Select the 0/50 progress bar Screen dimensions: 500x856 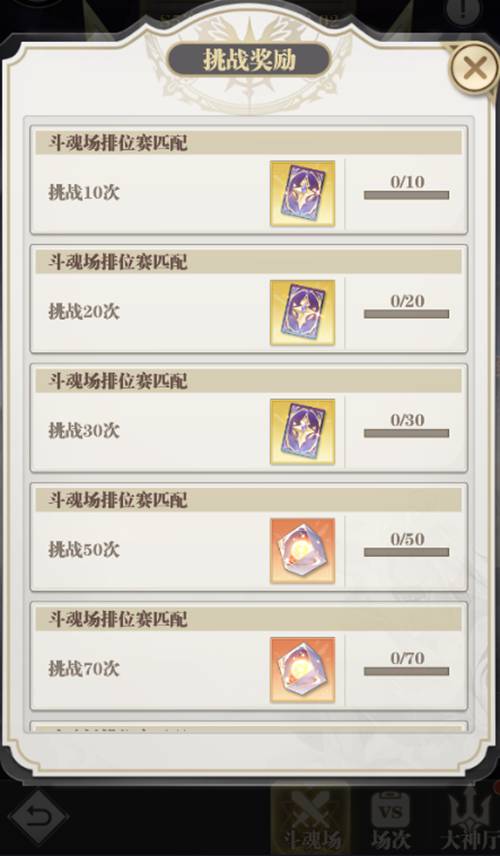point(407,552)
